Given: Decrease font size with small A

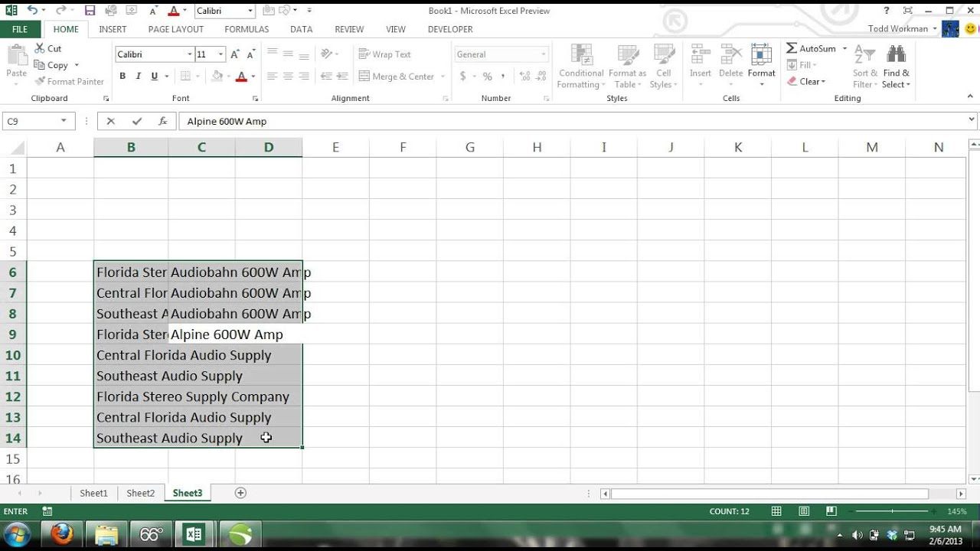Looking at the screenshot, I should pos(250,54).
